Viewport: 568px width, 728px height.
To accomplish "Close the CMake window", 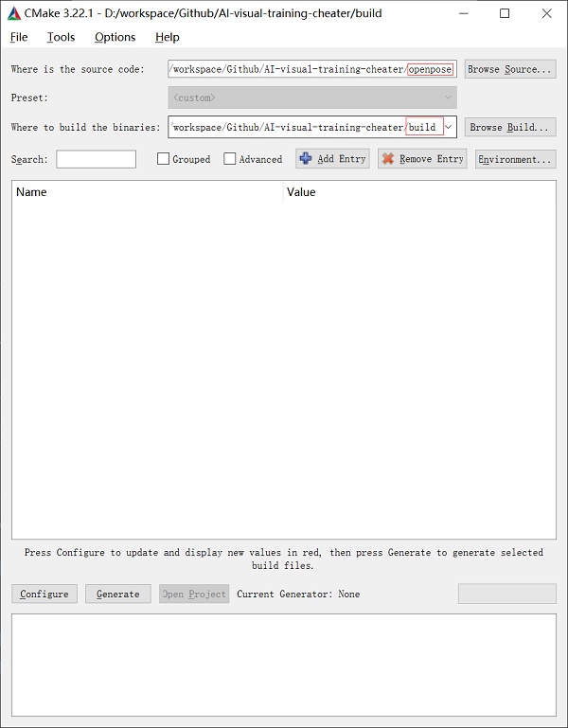I will pyautogui.click(x=546, y=13).
